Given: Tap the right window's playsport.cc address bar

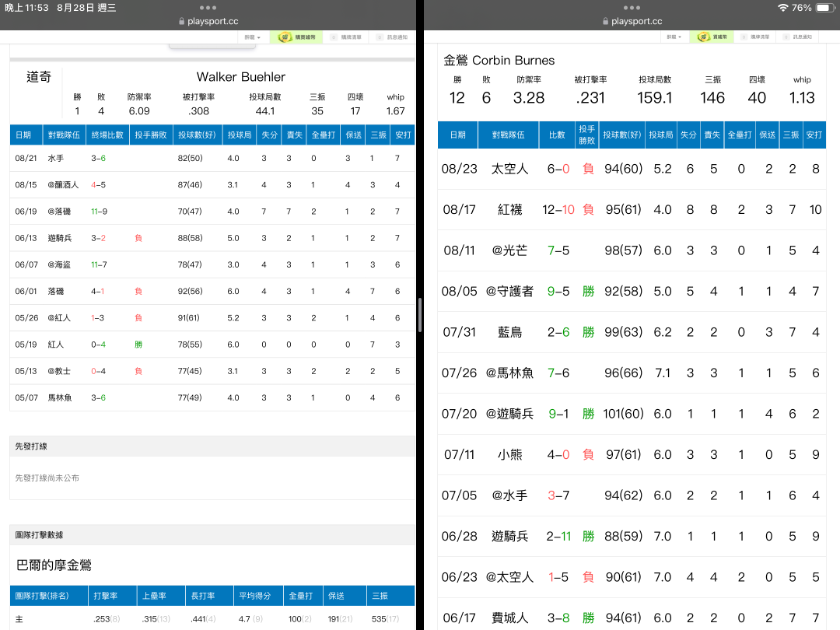Looking at the screenshot, I should (x=632, y=22).
